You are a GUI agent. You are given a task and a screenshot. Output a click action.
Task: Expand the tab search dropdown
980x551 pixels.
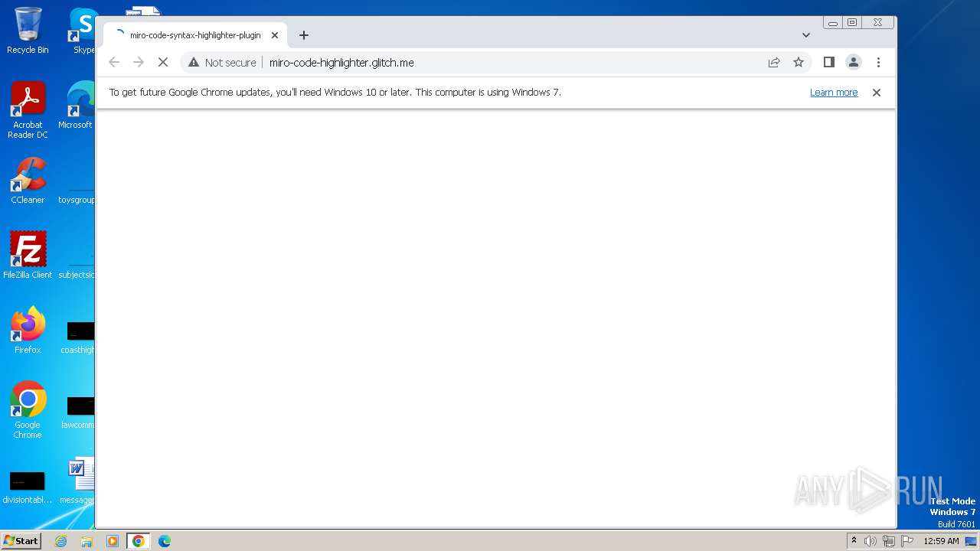[x=806, y=35]
